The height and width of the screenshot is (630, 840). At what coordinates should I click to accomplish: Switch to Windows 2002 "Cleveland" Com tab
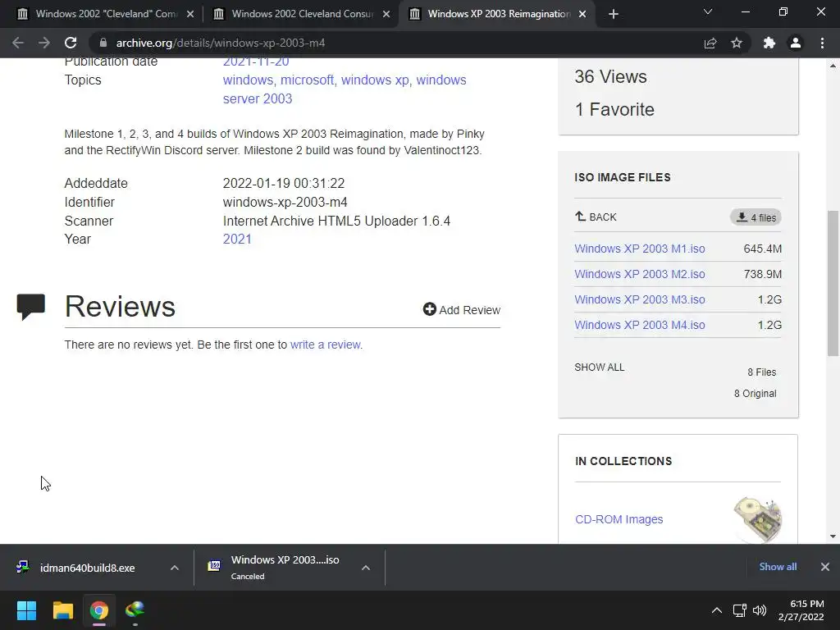click(x=106, y=14)
